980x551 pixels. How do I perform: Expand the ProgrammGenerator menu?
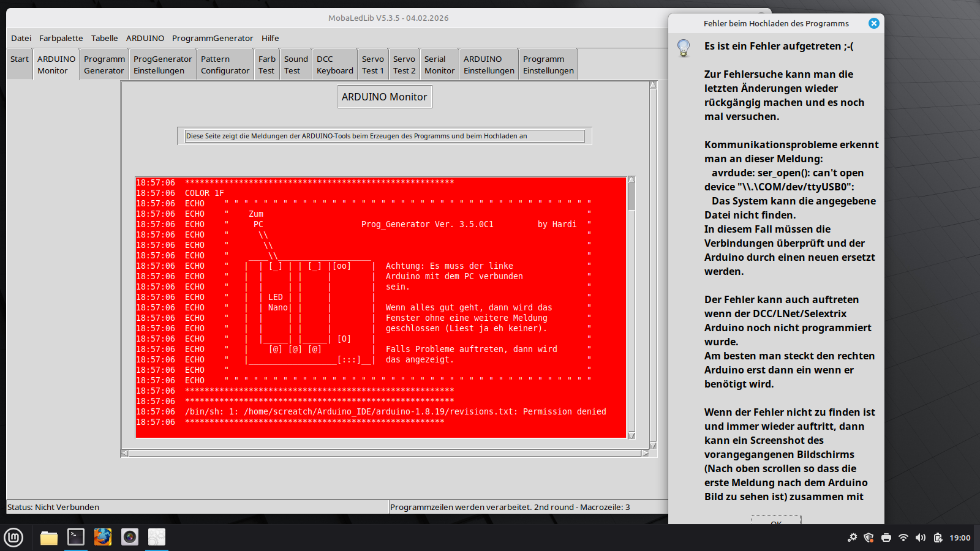[x=212, y=38]
